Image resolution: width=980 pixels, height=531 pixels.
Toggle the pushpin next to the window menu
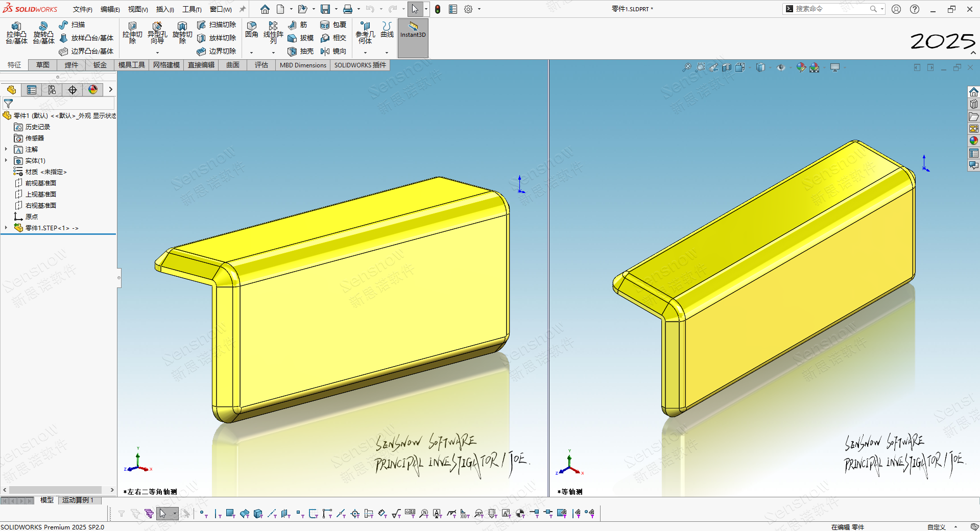tap(243, 9)
